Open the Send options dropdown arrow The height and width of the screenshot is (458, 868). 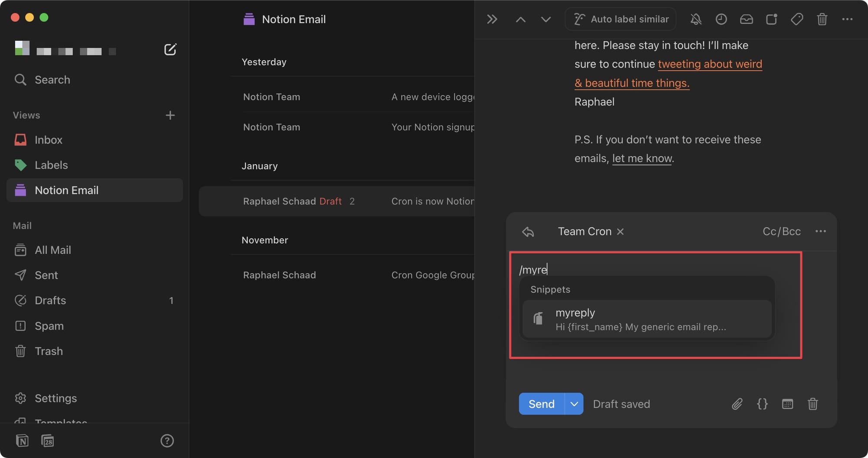pos(574,404)
